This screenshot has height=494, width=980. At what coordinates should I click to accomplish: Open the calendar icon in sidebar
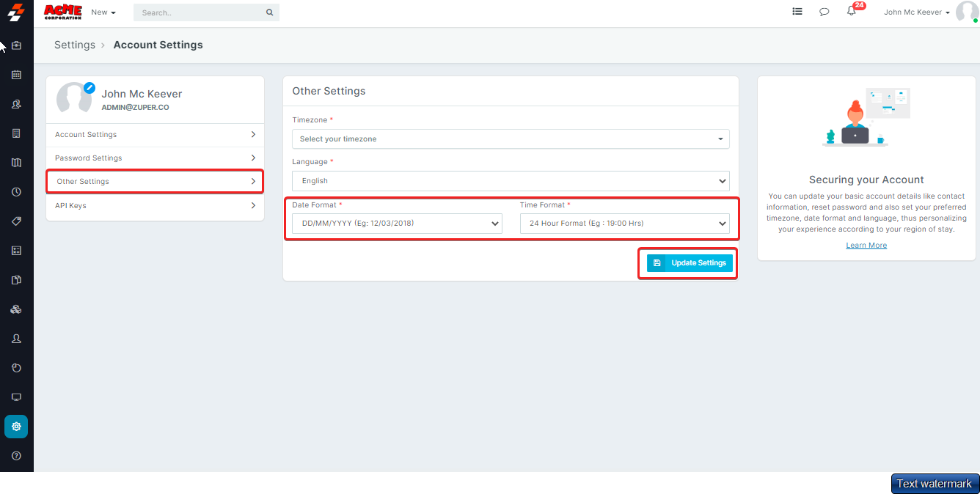[x=16, y=75]
